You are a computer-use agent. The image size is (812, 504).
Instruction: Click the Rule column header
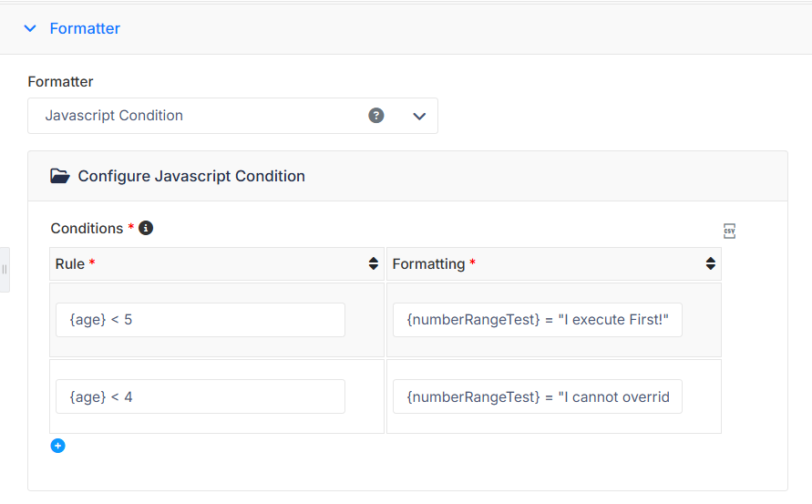pyautogui.click(x=217, y=263)
